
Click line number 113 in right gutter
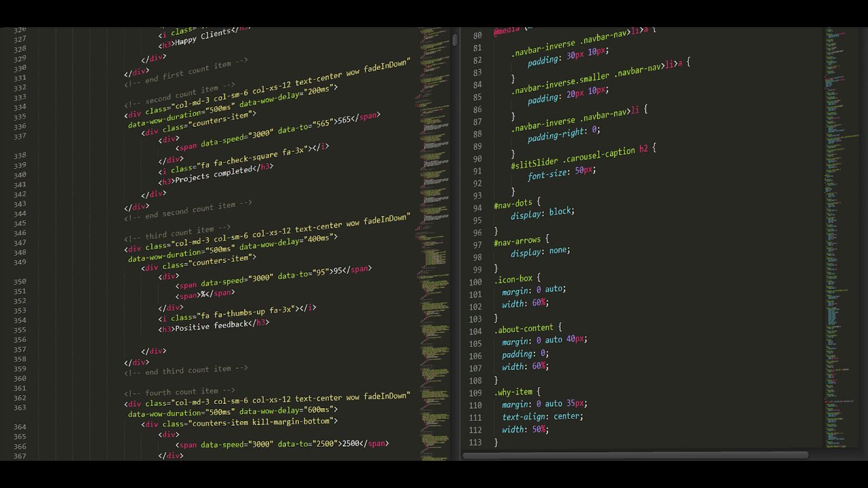pyautogui.click(x=475, y=443)
